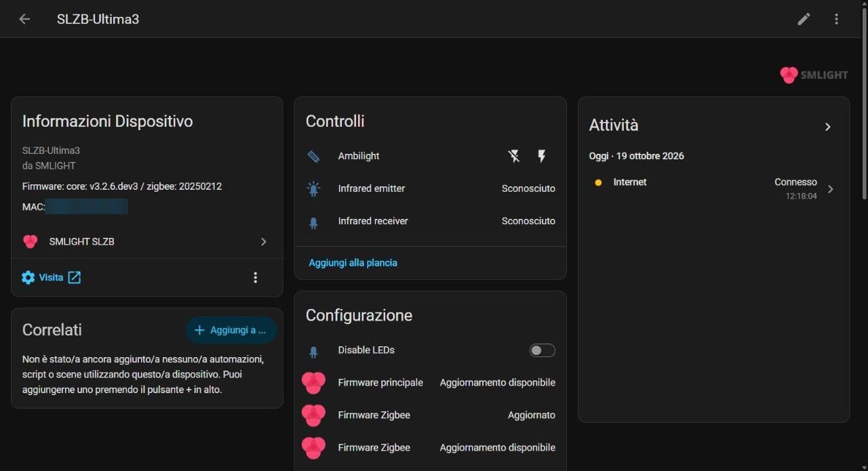This screenshot has width=868, height=471.
Task: Click the SLZB-Ultima3 page title
Action: (x=98, y=19)
